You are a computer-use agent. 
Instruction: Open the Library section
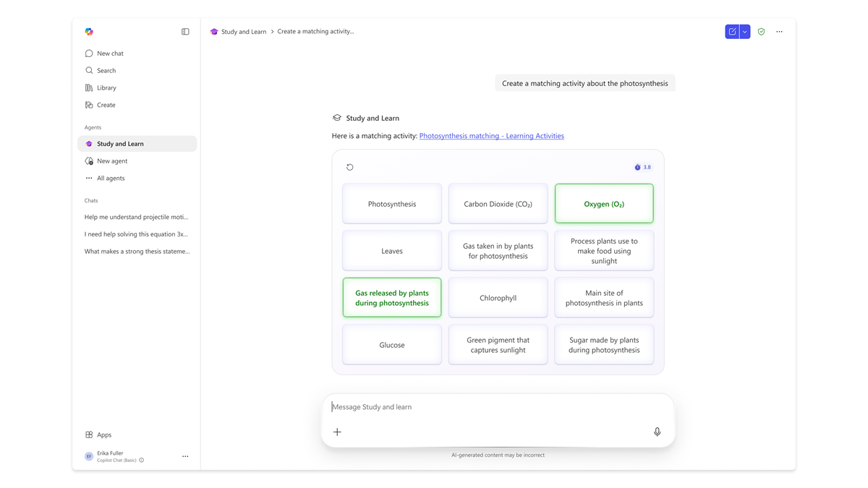(x=137, y=88)
